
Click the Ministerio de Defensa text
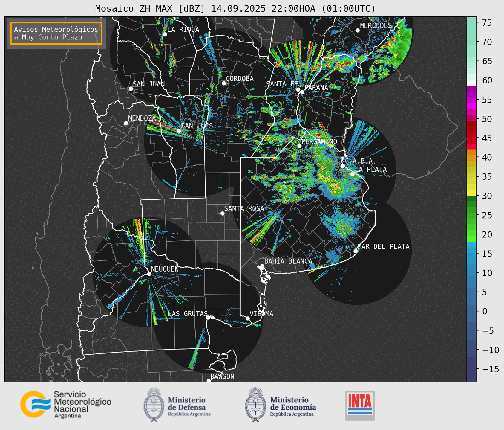pos(189,406)
